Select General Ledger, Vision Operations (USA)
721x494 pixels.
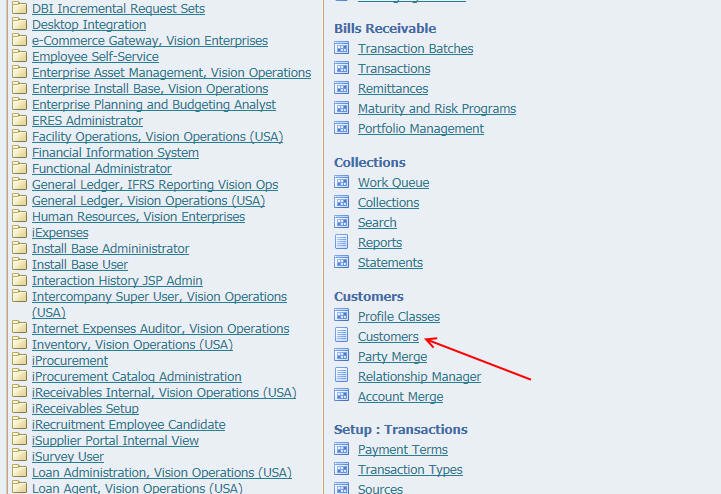(x=149, y=201)
